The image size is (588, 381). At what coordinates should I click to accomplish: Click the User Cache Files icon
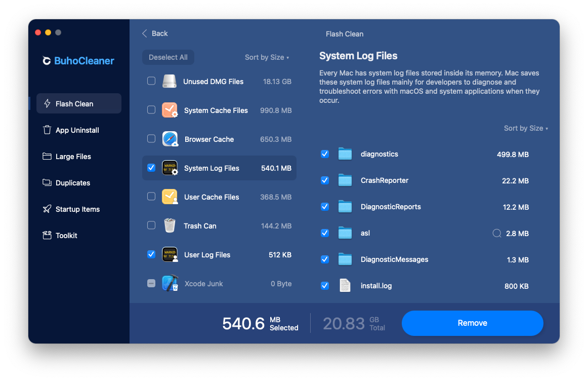point(170,197)
